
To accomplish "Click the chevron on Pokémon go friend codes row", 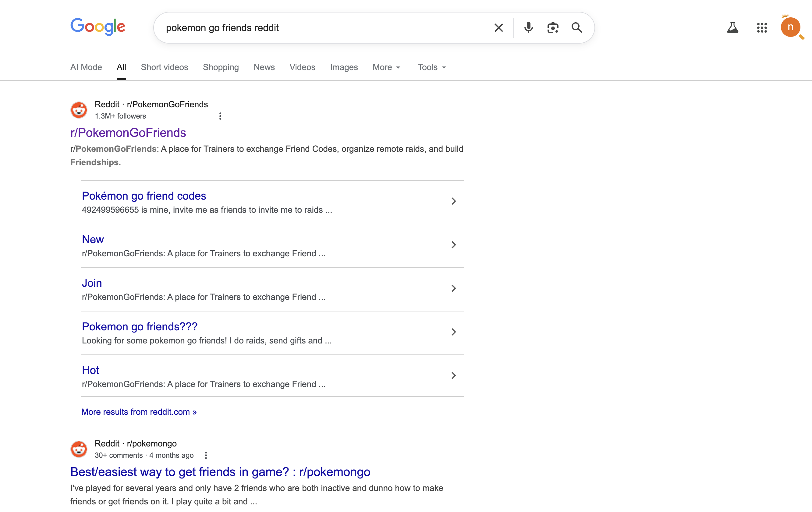I will tap(454, 201).
